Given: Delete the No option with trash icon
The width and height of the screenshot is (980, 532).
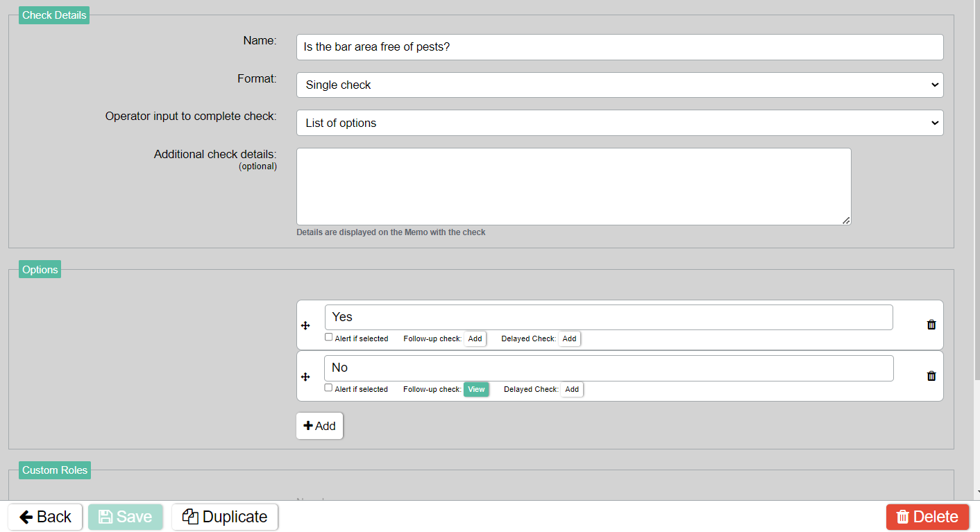Looking at the screenshot, I should [x=931, y=376].
